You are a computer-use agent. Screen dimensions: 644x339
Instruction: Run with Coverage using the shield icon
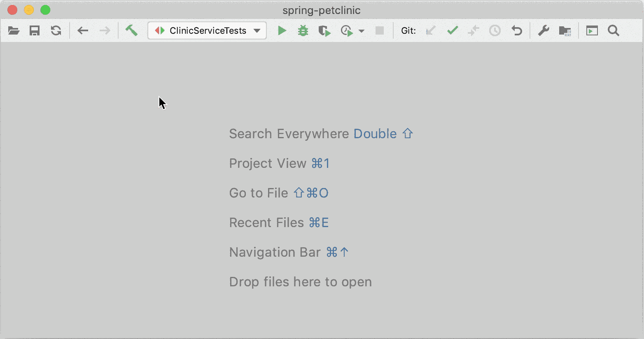(324, 31)
